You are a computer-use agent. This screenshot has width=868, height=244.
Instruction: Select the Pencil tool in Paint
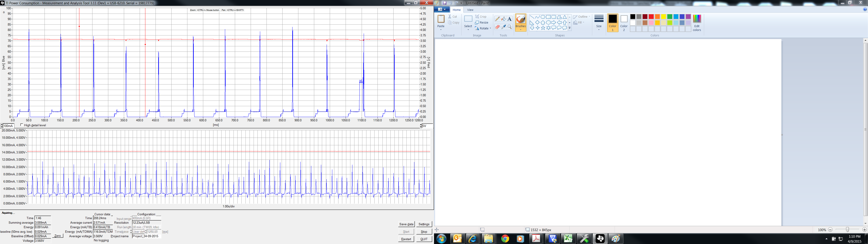tap(497, 19)
